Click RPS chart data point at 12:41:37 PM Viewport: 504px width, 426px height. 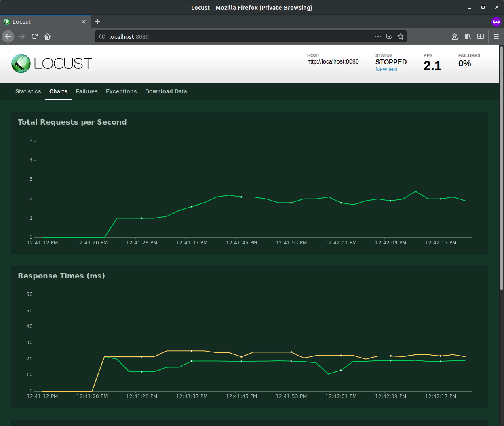pyautogui.click(x=192, y=206)
